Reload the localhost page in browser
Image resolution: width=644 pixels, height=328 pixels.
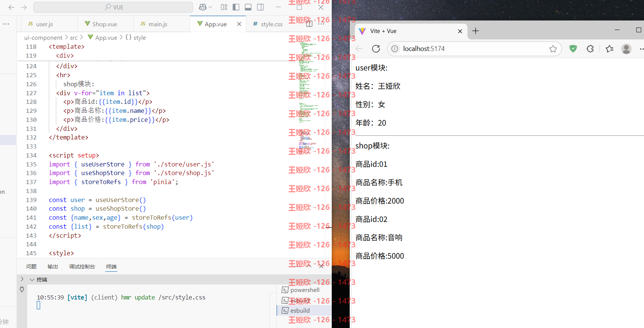376,49
